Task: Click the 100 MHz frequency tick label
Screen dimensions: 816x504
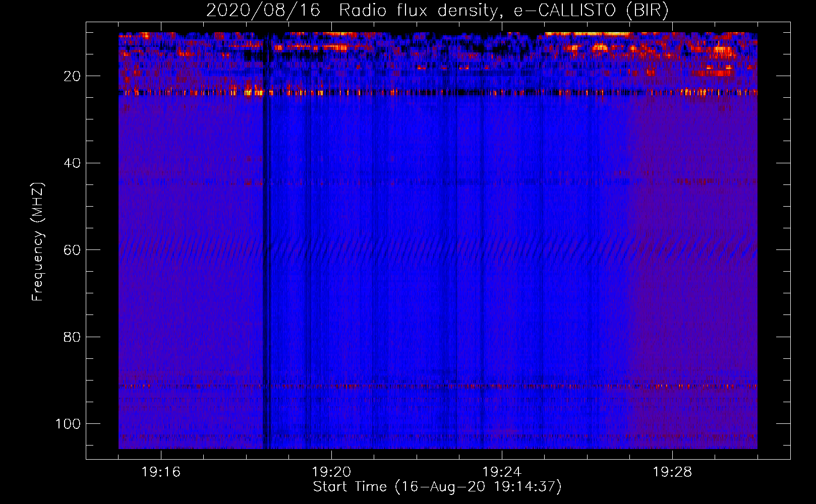Action: pyautogui.click(x=68, y=424)
